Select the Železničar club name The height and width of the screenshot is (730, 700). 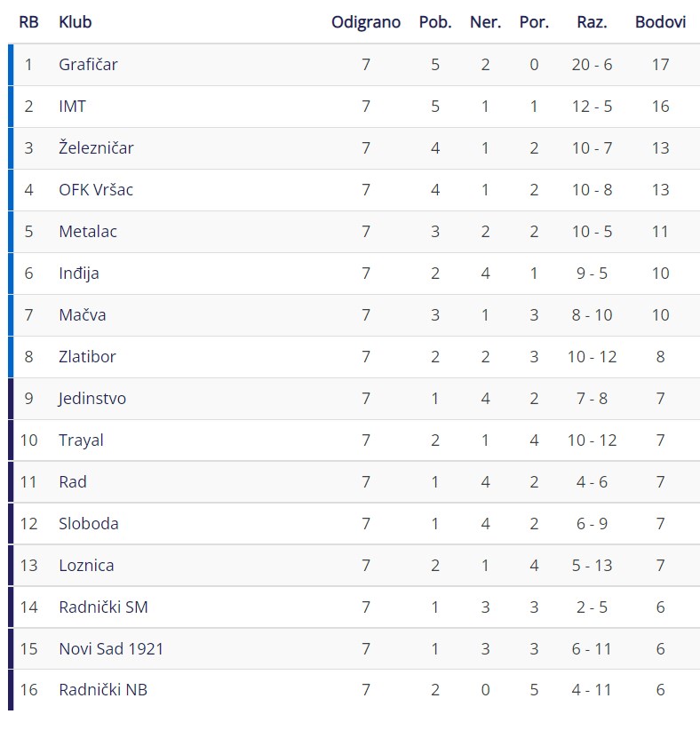[x=96, y=147]
